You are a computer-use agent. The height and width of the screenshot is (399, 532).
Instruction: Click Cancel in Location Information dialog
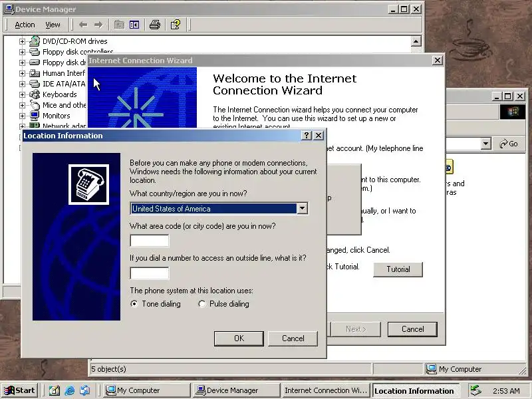coord(293,338)
